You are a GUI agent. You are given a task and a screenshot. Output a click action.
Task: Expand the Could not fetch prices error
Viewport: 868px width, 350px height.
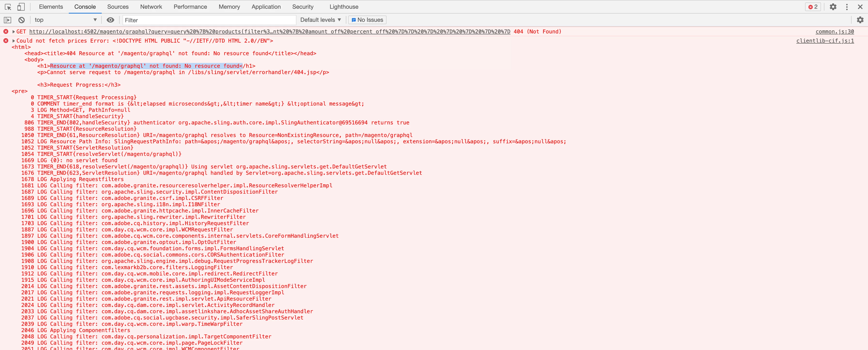tap(14, 41)
